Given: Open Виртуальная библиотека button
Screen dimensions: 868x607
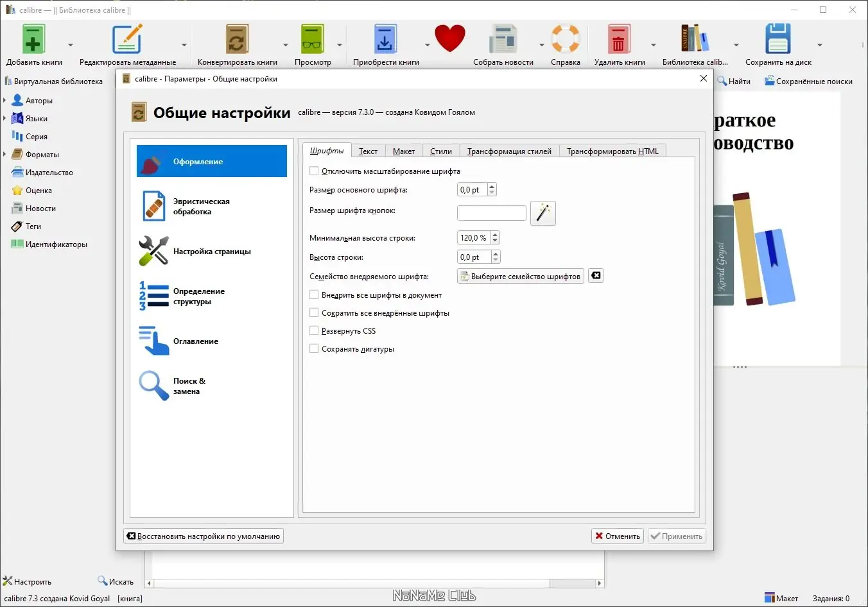Looking at the screenshot, I should [x=54, y=81].
